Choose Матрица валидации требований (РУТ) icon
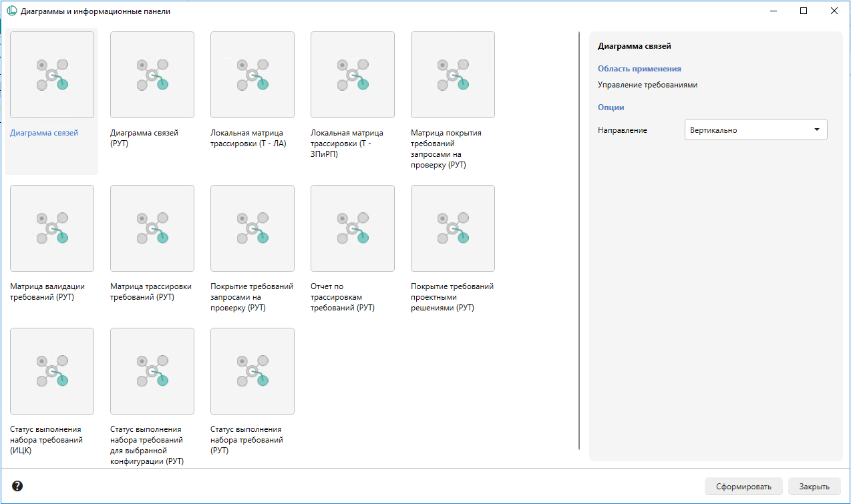Viewport: 851px width, 504px height. (52, 228)
